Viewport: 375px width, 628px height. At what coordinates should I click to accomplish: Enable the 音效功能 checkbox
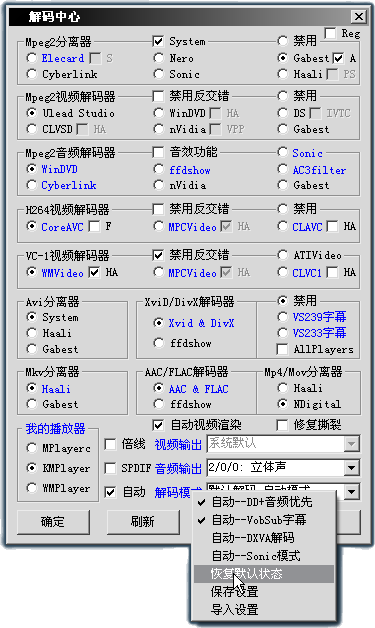click(x=158, y=152)
